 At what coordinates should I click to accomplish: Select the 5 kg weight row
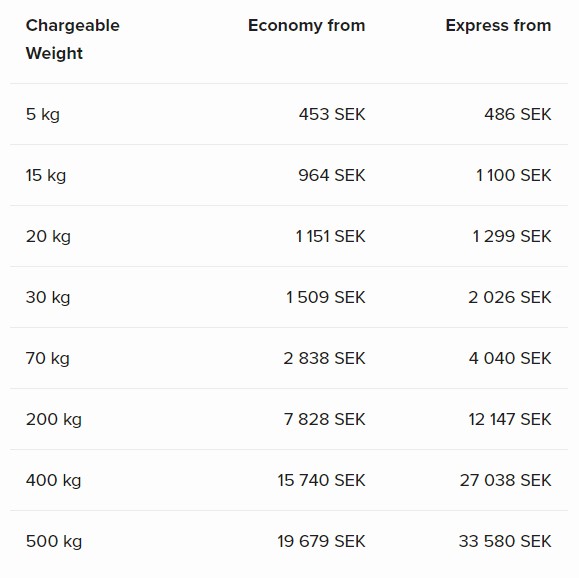point(289,114)
